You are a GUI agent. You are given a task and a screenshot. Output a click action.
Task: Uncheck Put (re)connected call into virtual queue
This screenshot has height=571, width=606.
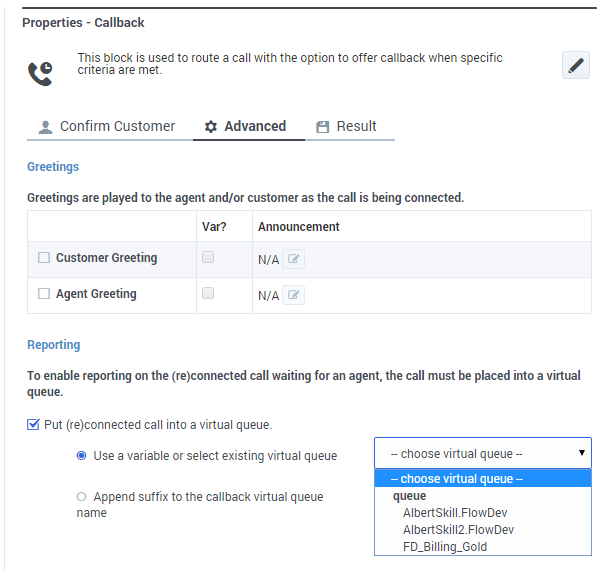tap(33, 425)
